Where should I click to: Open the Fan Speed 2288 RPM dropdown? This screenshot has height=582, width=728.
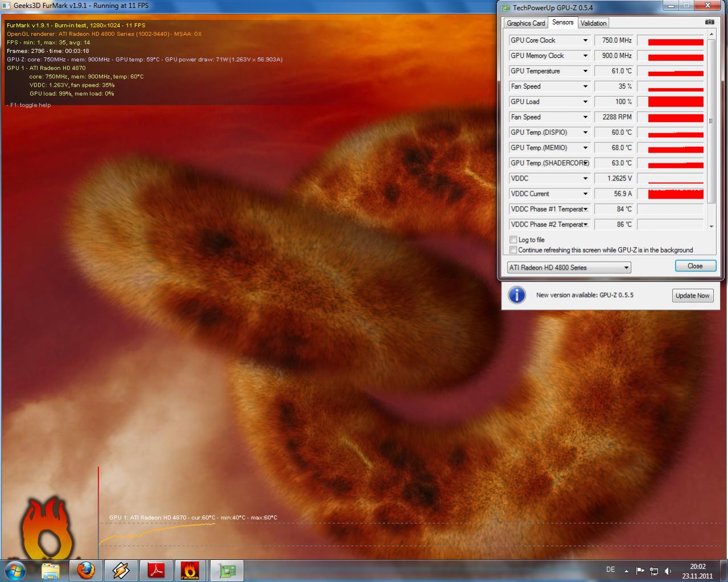(585, 117)
